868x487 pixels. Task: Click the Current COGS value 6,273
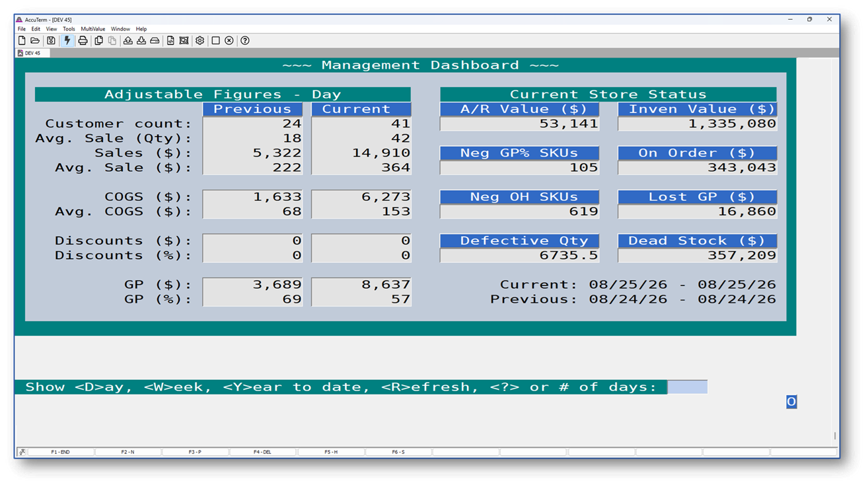pos(385,197)
